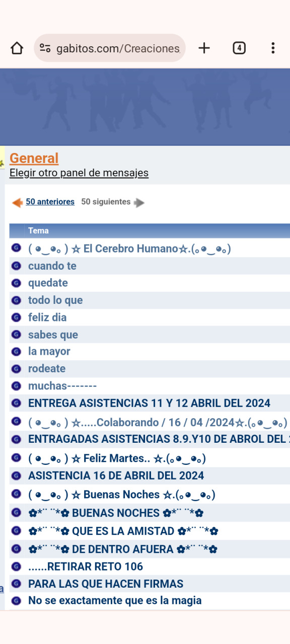
Task: Open QUE ES LA AMISTAD topic
Action: pos(123,531)
